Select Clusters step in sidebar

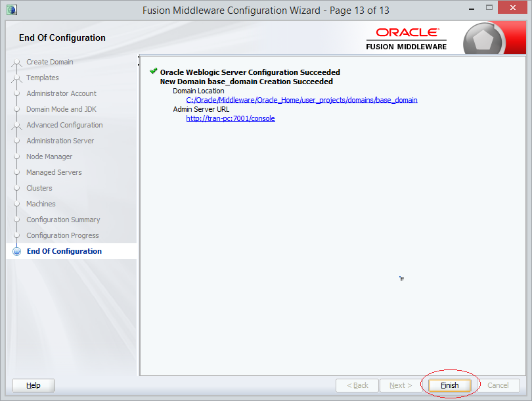(x=39, y=188)
